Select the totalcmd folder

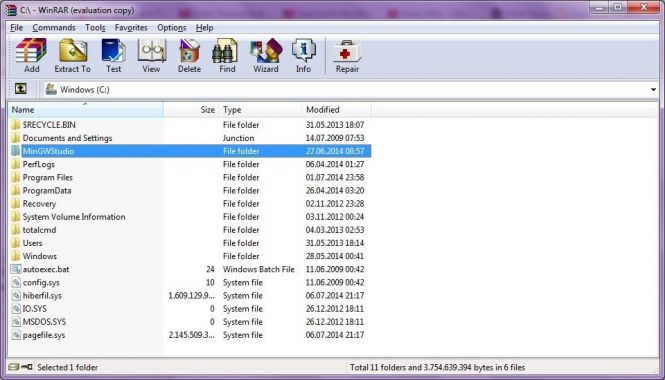click(39, 230)
